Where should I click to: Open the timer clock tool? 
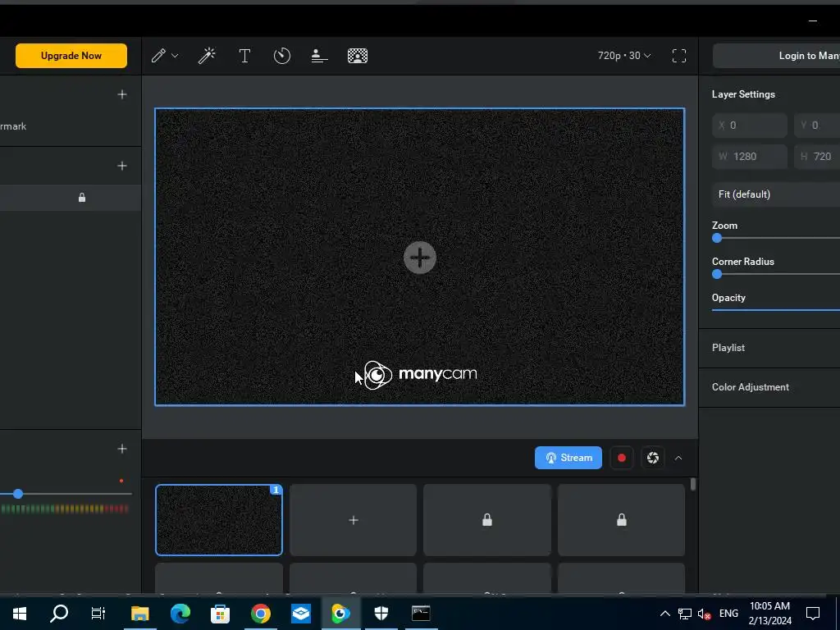[x=282, y=56]
